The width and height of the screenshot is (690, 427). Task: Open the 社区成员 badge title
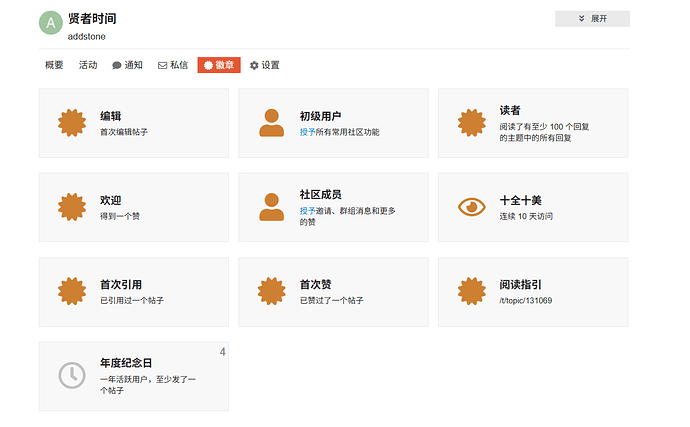coord(320,194)
